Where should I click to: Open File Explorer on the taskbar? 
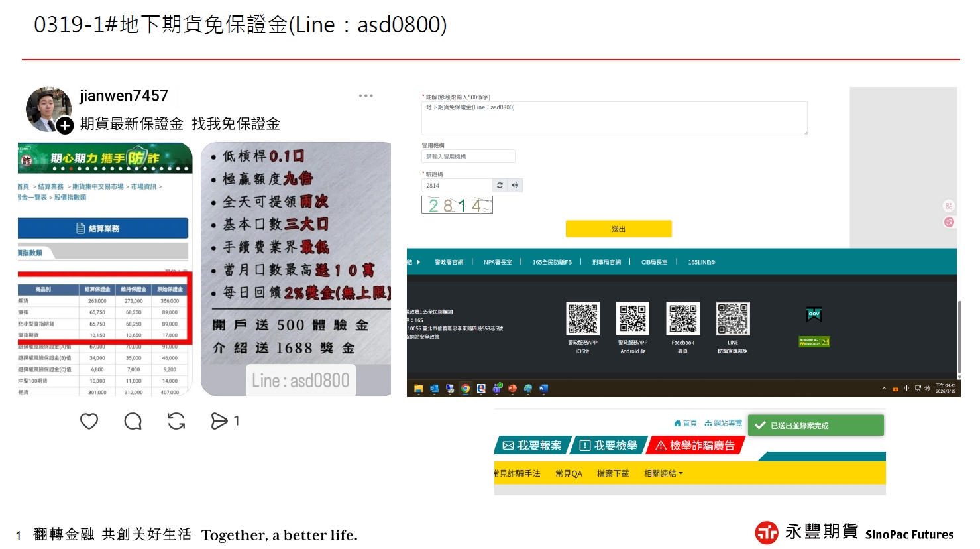pos(418,389)
